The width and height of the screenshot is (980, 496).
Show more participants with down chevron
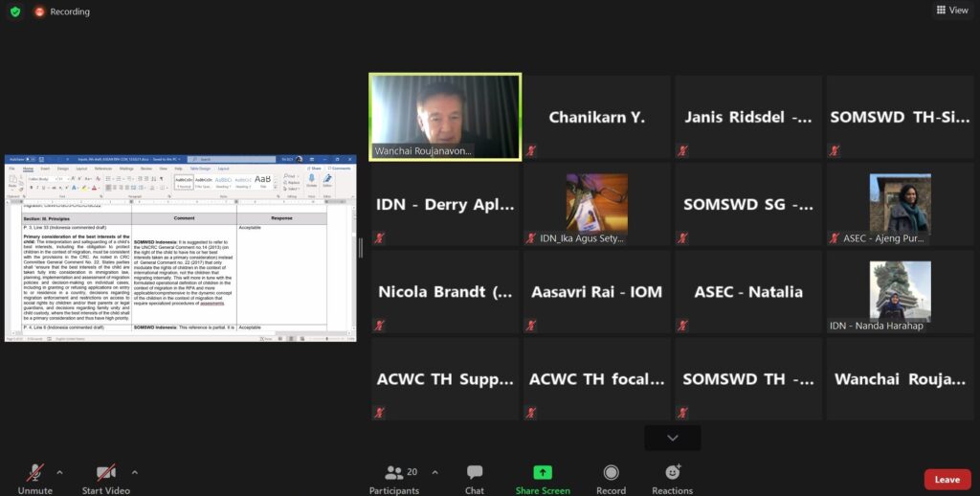(x=673, y=438)
